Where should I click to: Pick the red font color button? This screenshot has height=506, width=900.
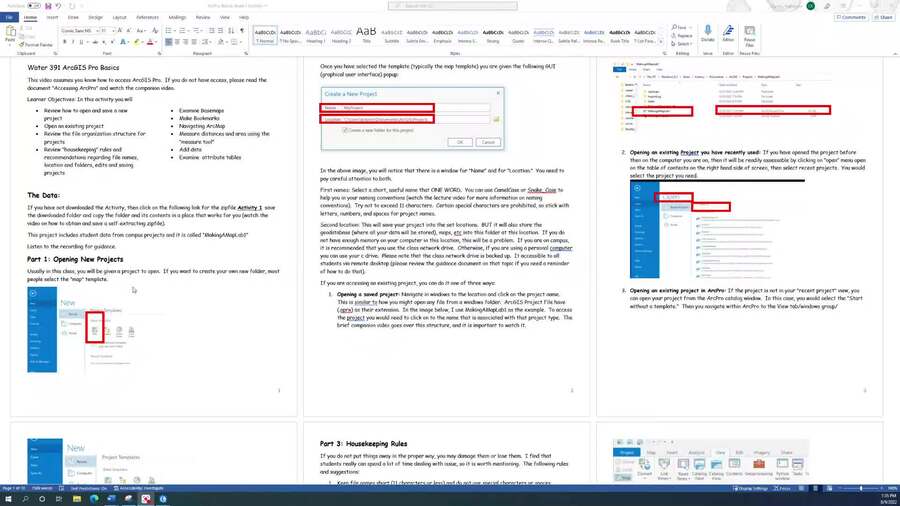click(150, 42)
